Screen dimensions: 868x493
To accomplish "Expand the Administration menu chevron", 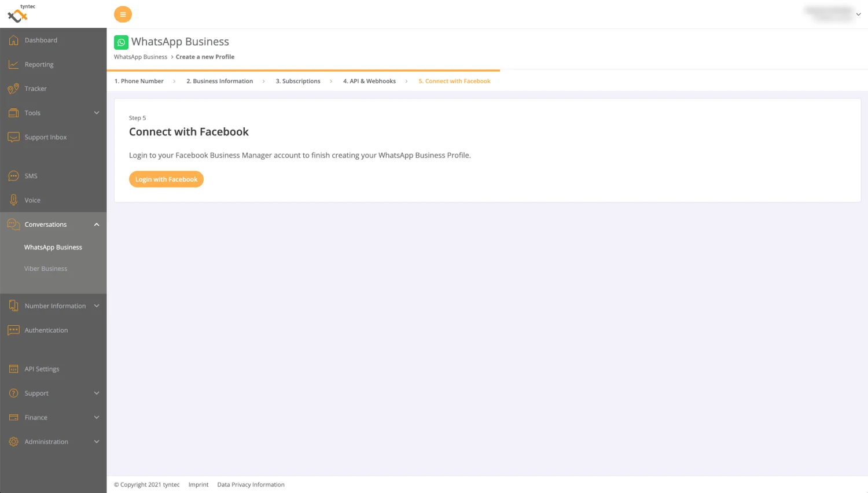I will 97,442.
